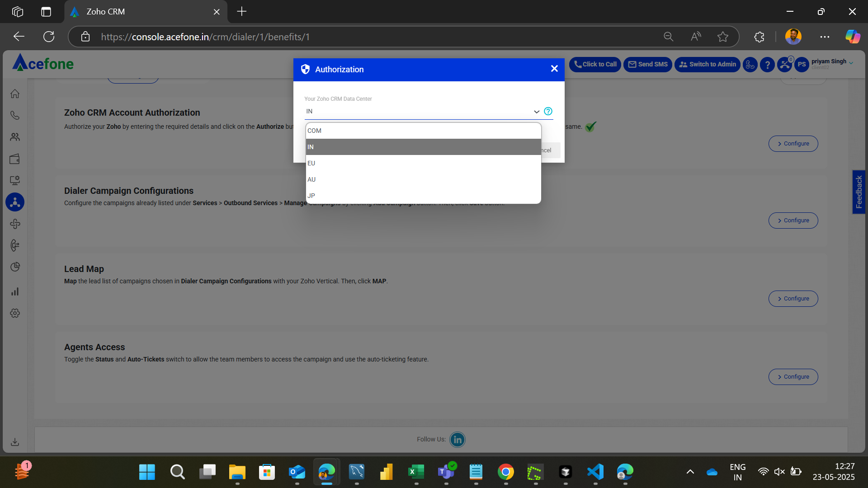Click the bar graph analytics icon

click(x=15, y=291)
